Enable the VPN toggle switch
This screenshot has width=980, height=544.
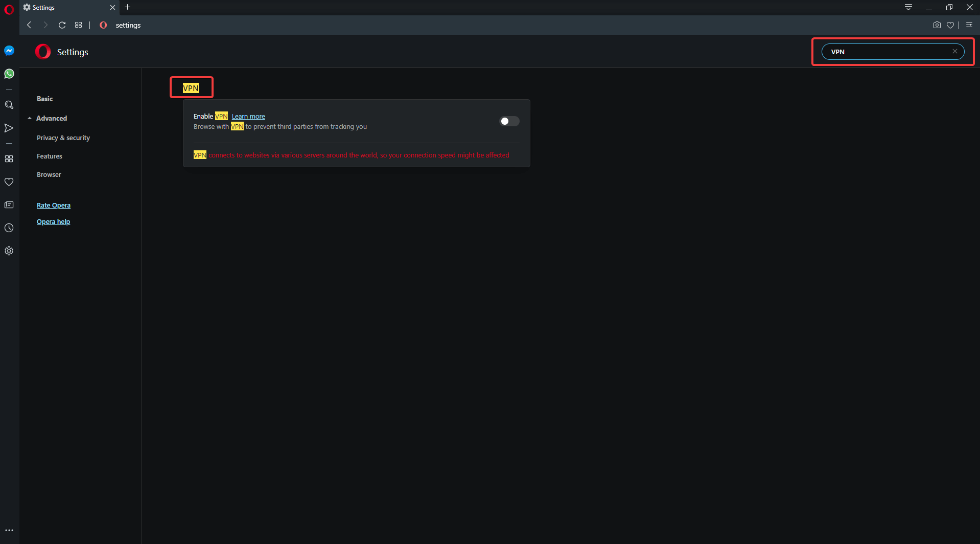point(509,121)
